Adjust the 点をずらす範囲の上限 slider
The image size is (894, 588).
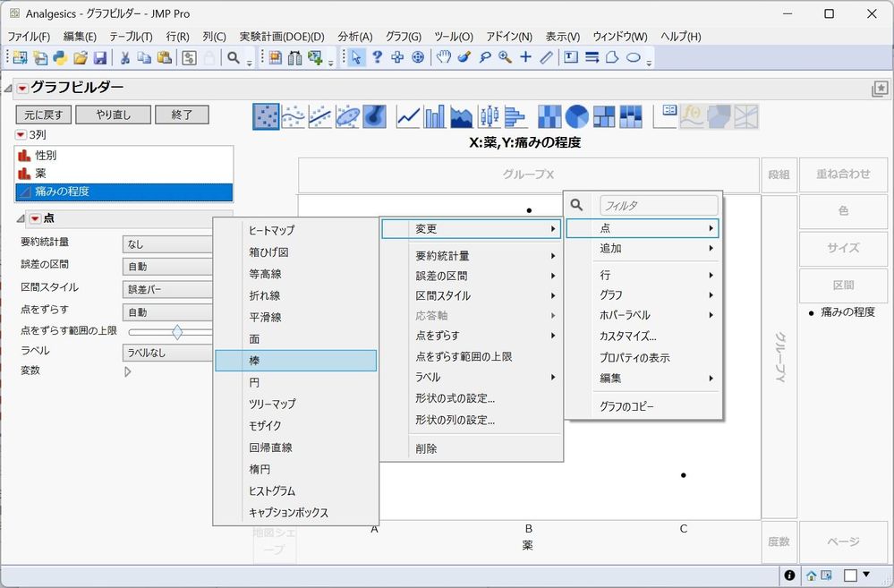[x=177, y=332]
